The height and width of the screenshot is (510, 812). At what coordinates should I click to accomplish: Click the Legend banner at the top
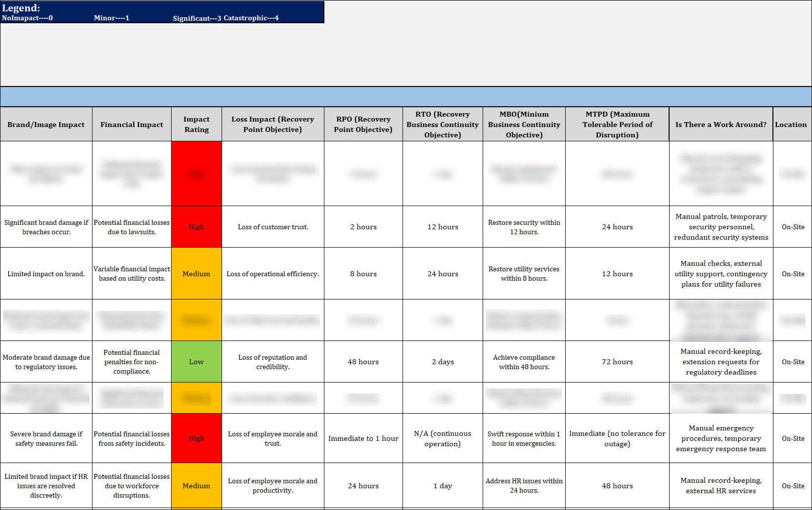(162, 12)
